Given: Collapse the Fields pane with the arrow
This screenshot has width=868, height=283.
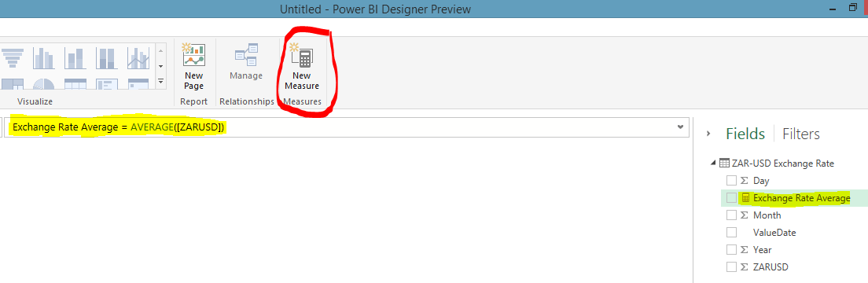Looking at the screenshot, I should (708, 134).
